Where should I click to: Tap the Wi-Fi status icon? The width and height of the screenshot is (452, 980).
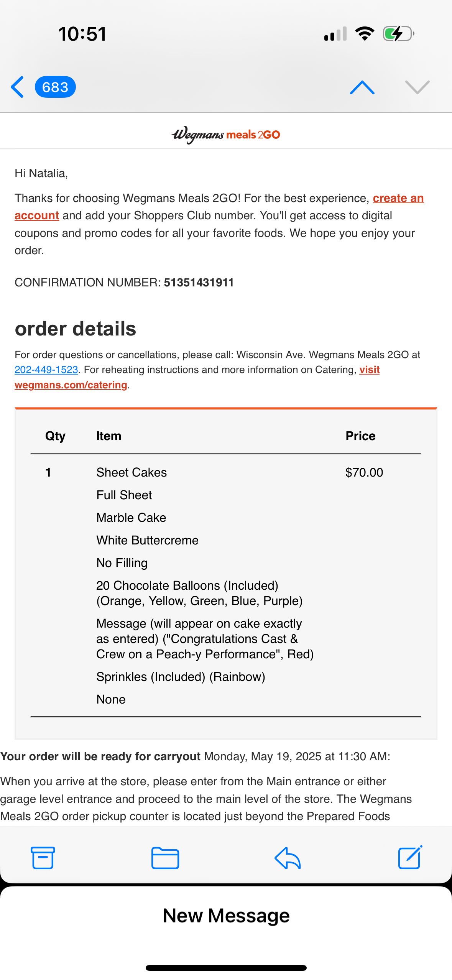coord(364,34)
